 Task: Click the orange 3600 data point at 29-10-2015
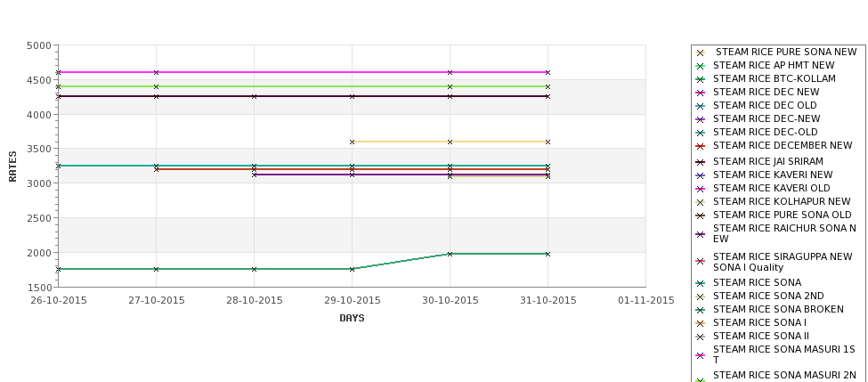tap(352, 142)
